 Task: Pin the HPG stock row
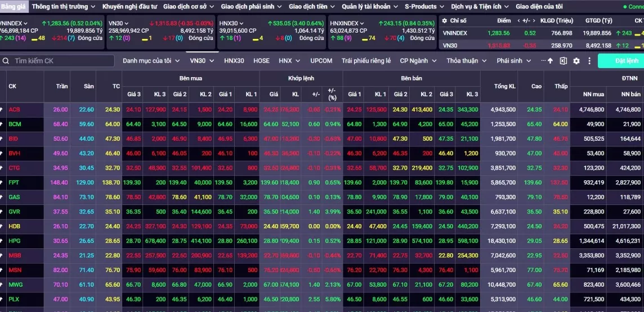tap(2, 240)
